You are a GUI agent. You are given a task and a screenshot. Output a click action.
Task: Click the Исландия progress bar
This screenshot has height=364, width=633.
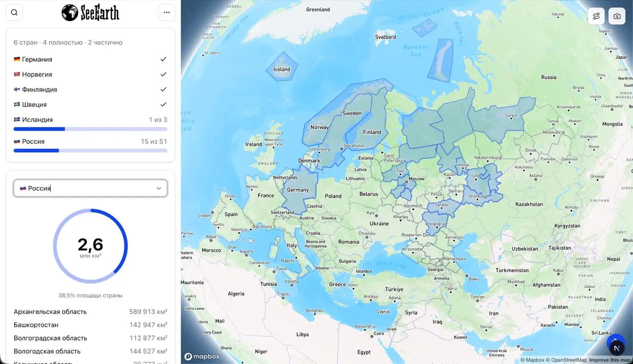point(90,129)
